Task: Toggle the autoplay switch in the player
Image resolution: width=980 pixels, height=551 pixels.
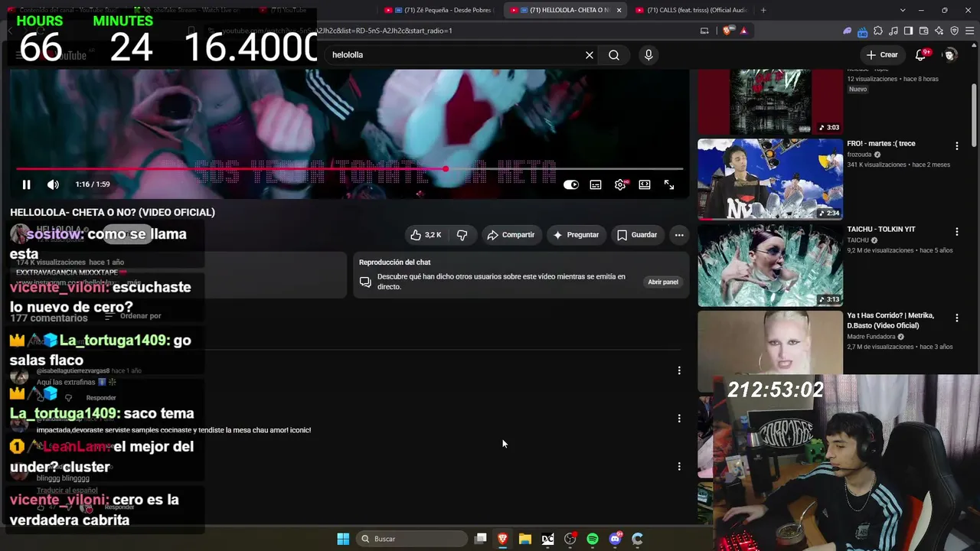Action: [571, 184]
